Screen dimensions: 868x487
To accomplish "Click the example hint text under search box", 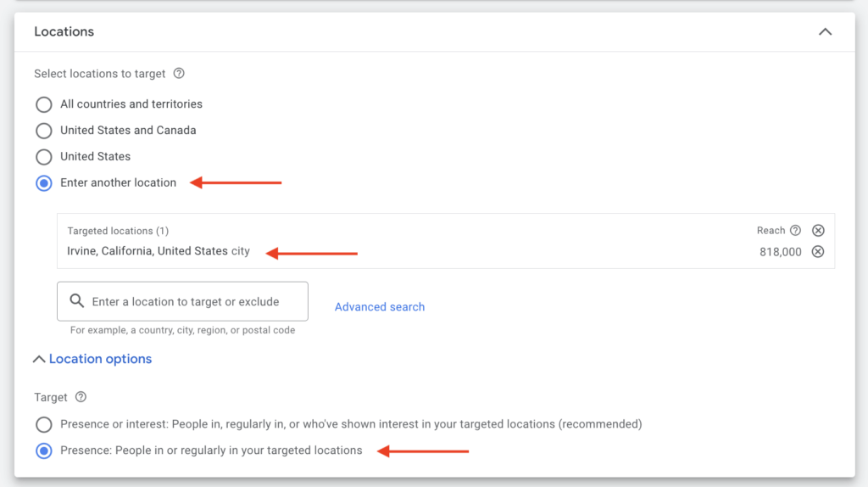I will (183, 330).
